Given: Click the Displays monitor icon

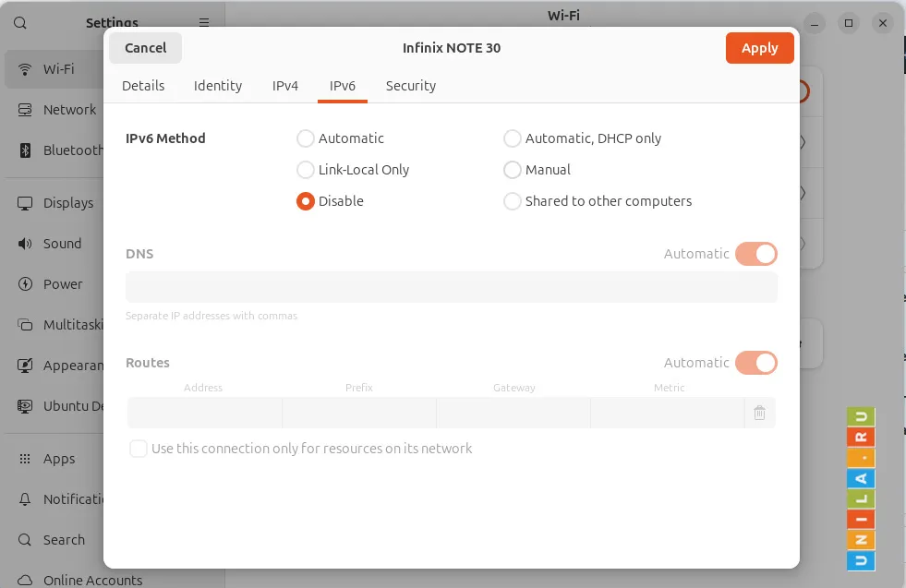Looking at the screenshot, I should coord(25,203).
